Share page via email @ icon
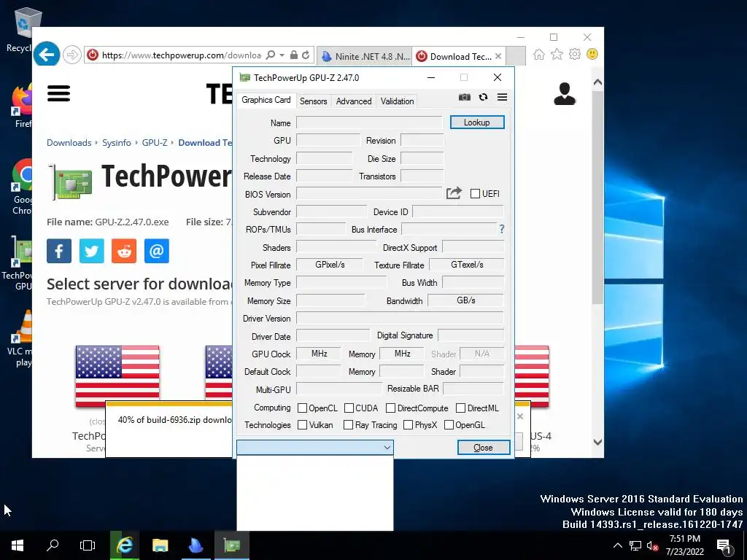This screenshot has height=560, width=747. tap(156, 251)
